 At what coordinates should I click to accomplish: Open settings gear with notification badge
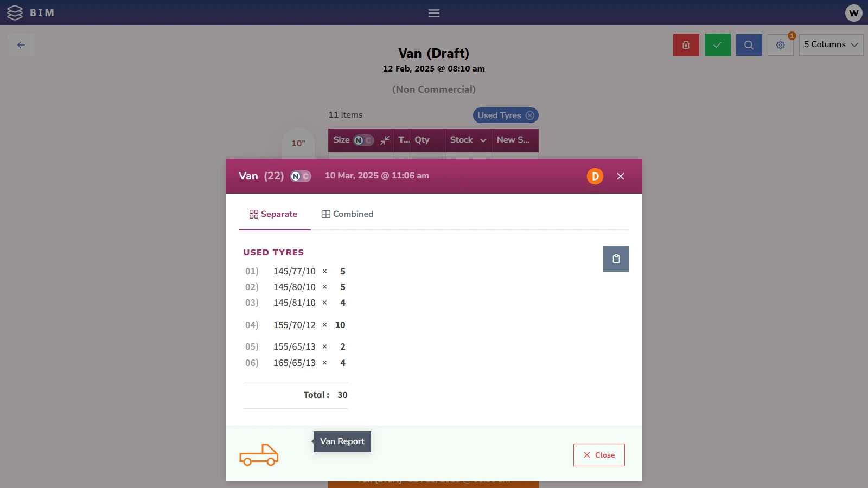point(780,45)
